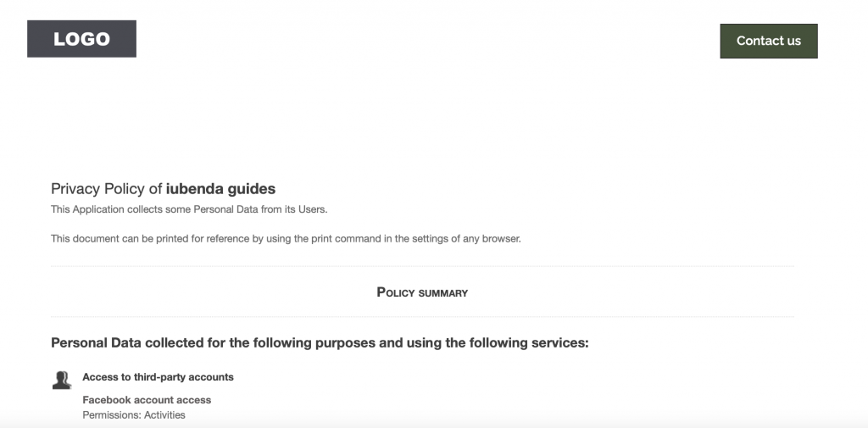Viewport: 868px width, 428px height.
Task: Select the Policy Summary heading
Action: coord(422,292)
